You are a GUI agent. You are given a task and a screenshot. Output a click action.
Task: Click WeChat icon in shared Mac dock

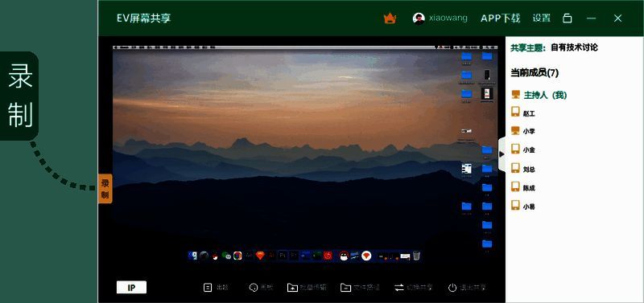click(x=226, y=256)
